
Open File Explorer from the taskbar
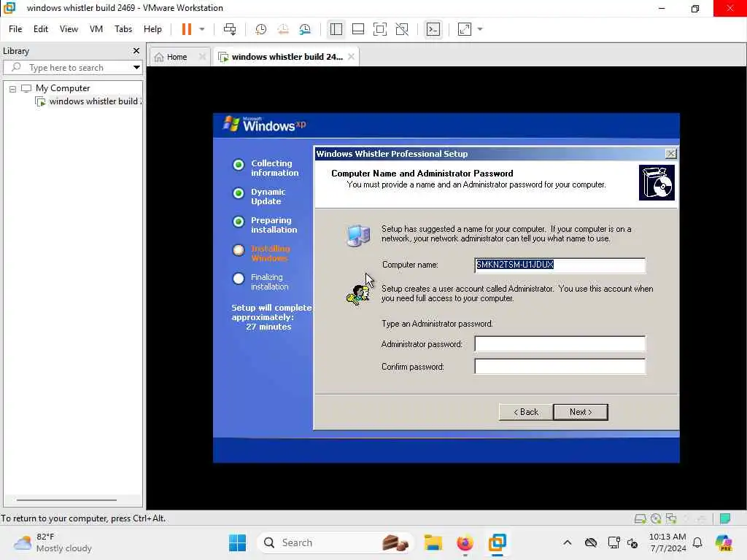[433, 542]
